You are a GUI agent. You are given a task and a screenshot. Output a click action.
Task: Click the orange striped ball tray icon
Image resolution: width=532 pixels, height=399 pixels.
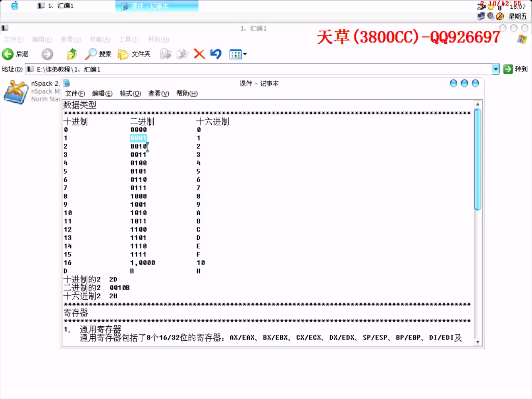500,16
